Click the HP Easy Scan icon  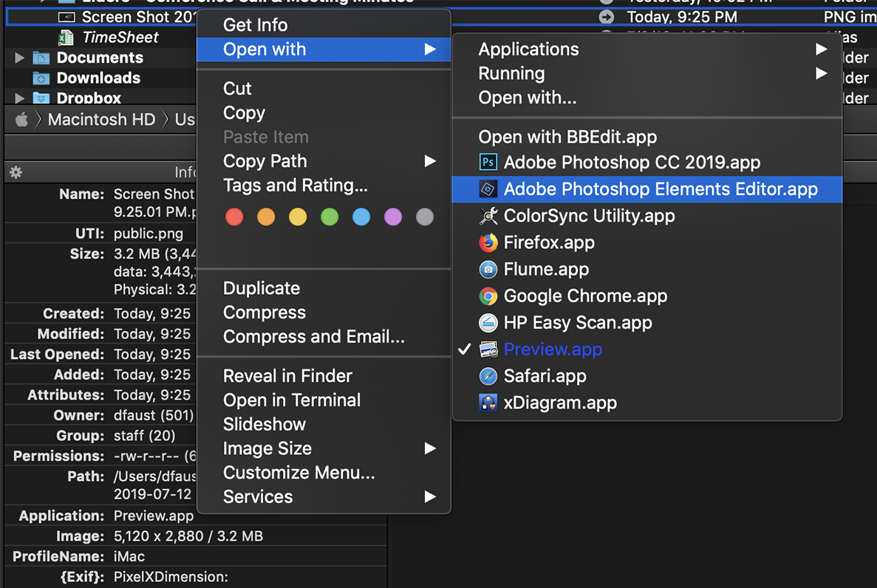coord(488,323)
